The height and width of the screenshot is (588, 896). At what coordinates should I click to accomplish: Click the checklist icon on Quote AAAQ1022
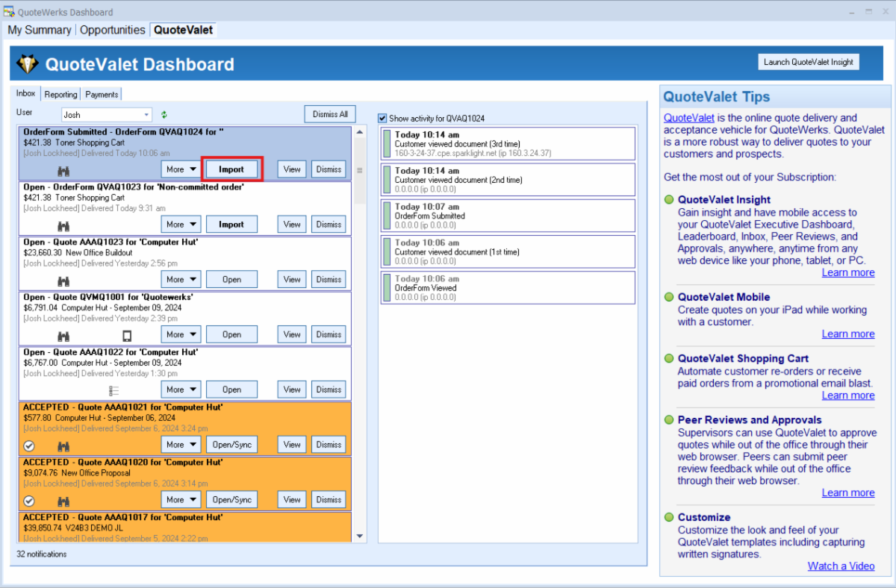tap(114, 390)
